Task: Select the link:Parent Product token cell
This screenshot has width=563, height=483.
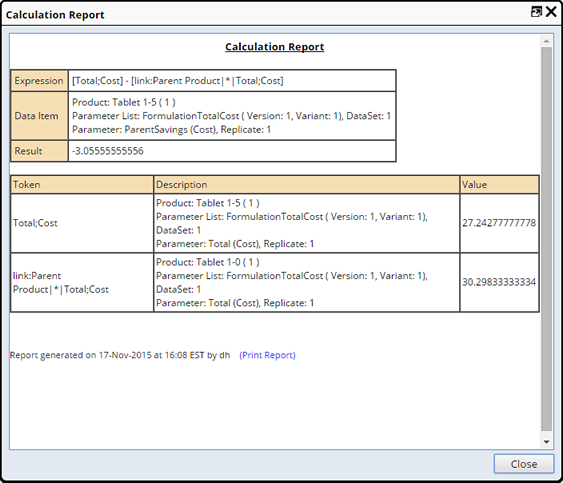Action: pyautogui.click(x=82, y=283)
